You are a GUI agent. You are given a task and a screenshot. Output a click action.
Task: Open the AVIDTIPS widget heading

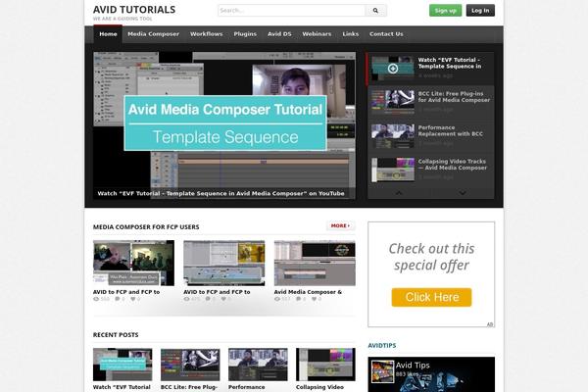click(382, 346)
